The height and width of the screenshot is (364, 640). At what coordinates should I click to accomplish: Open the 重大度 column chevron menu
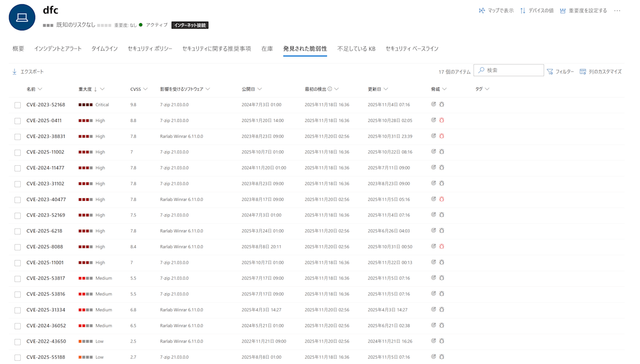tap(102, 89)
